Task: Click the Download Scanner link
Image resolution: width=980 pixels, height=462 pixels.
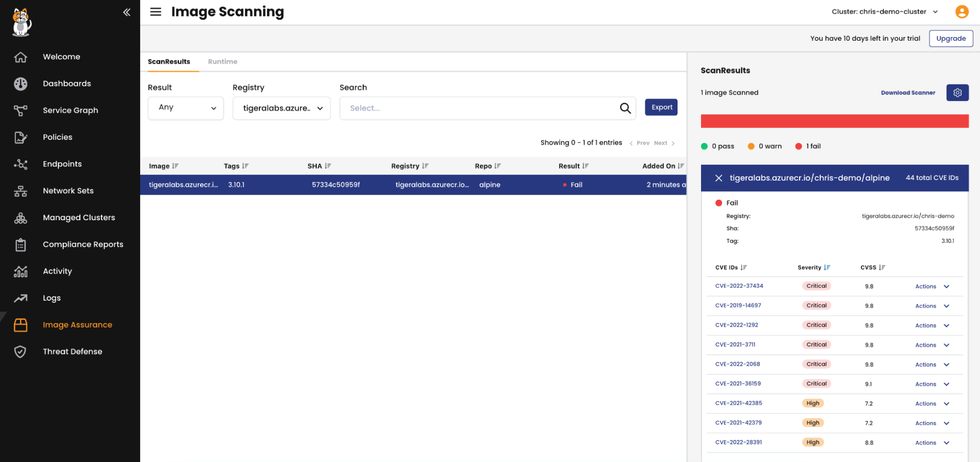Action: [x=908, y=93]
